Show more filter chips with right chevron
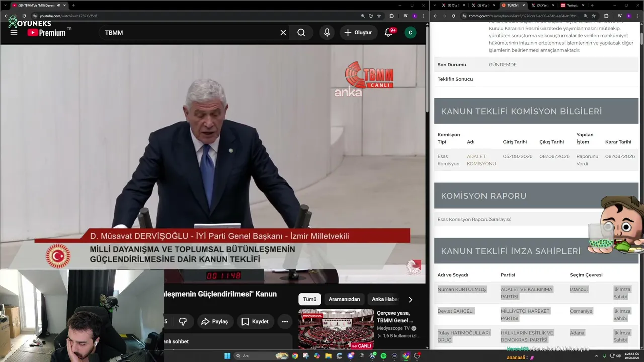 click(410, 299)
